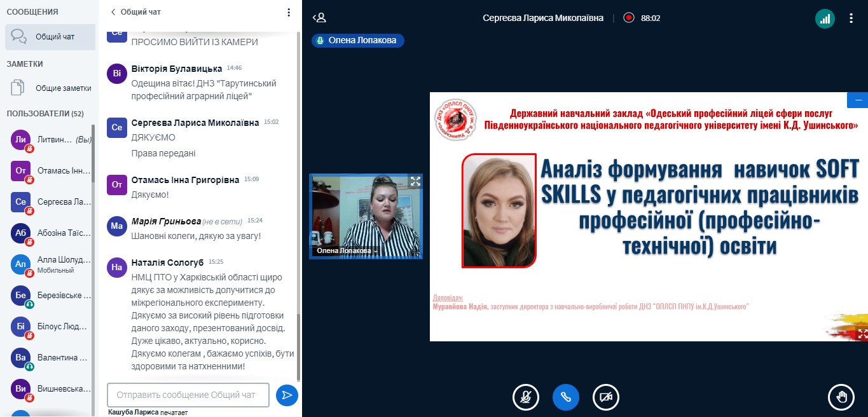Open connection status signal bars icon

click(825, 18)
